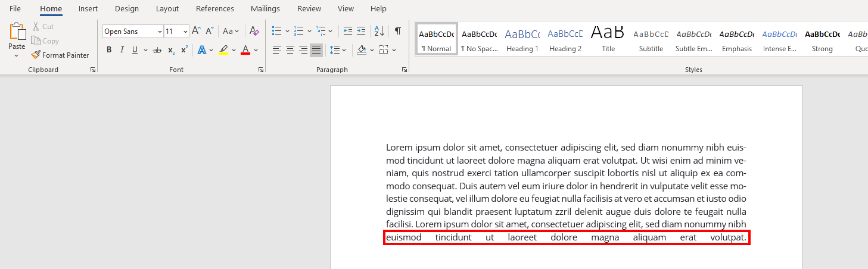Click the superscript icon
Screen dimensions: 868x269
pyautogui.click(x=185, y=50)
